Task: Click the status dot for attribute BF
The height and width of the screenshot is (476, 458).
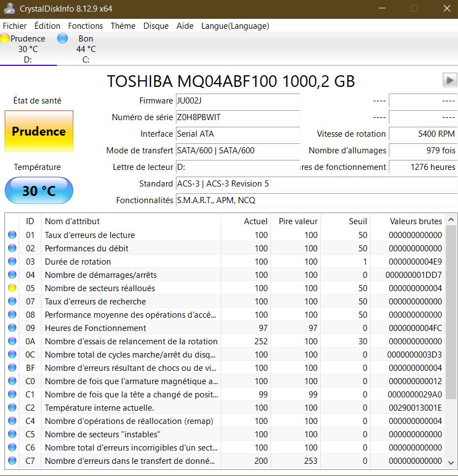Action: pyautogui.click(x=12, y=368)
